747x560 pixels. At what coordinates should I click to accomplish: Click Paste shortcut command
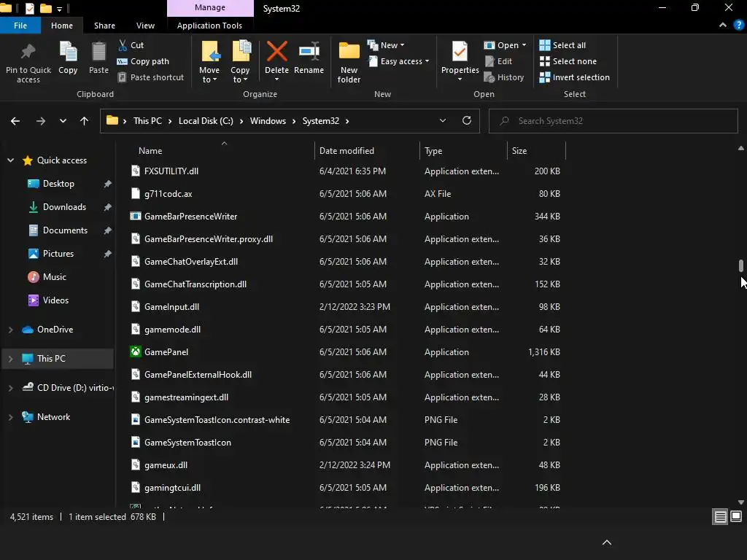coord(150,77)
